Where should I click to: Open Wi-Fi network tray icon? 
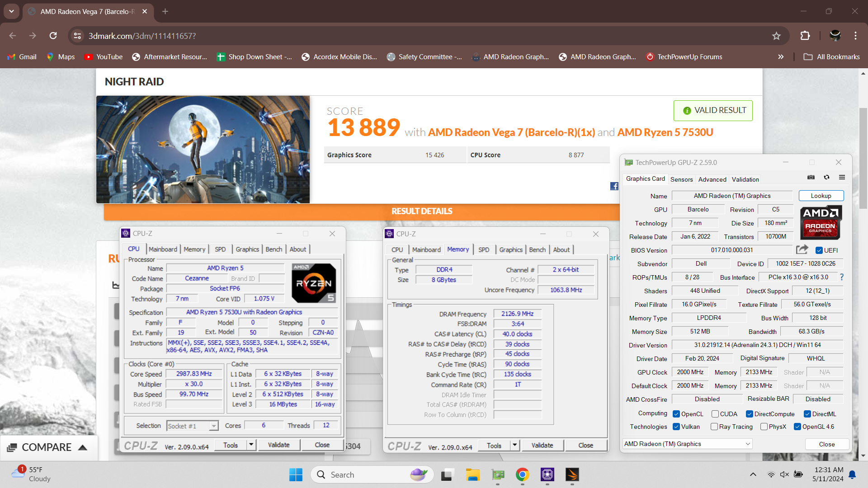[x=771, y=474]
